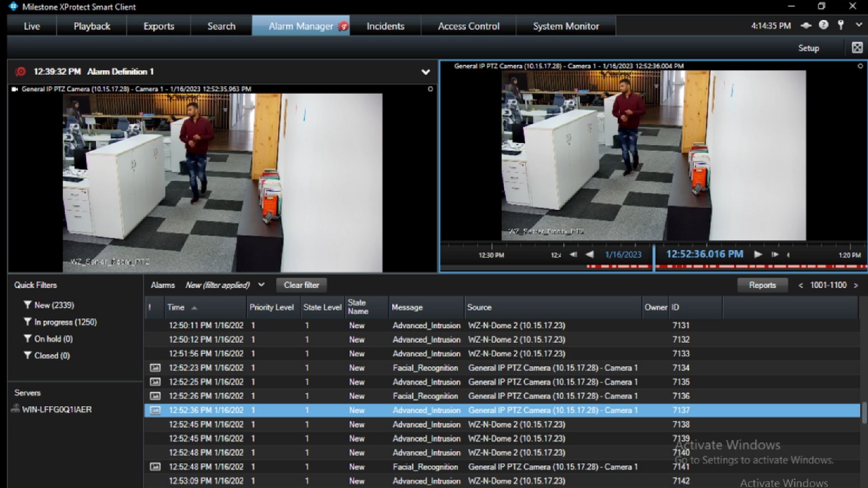Open the Help question mark icon
868x488 pixels.
point(824,25)
